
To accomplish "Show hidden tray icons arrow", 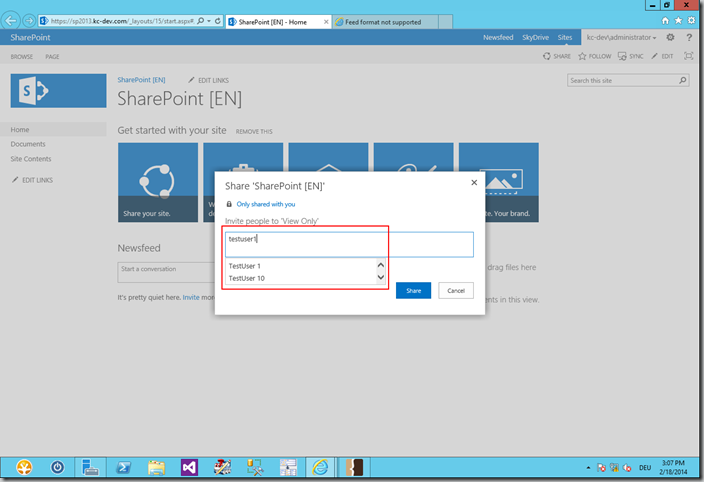I will point(588,468).
